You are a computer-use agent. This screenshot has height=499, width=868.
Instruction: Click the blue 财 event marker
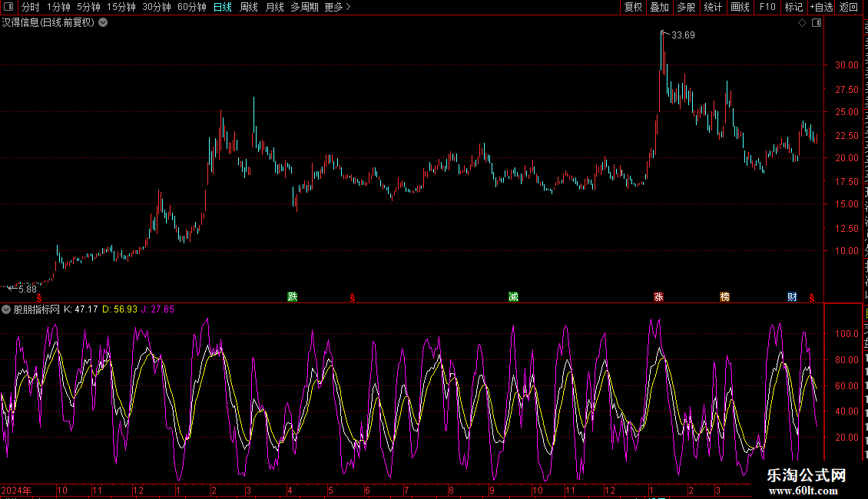tap(792, 297)
